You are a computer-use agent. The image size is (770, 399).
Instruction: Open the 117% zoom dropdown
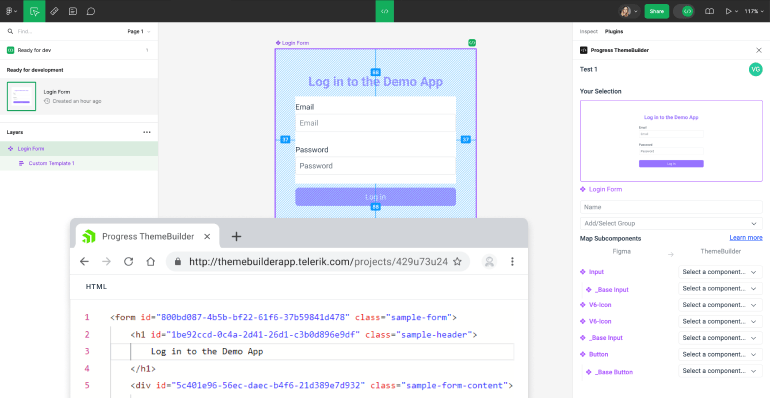tap(754, 11)
